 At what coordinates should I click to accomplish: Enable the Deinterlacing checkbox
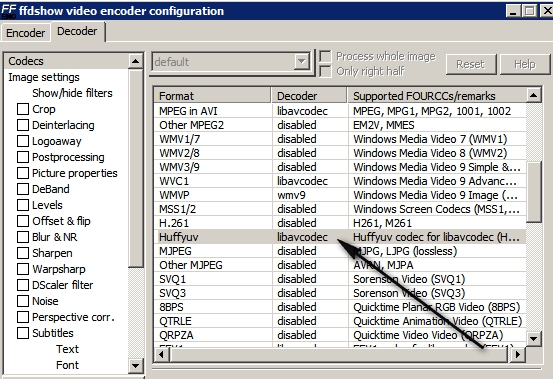pos(23,125)
